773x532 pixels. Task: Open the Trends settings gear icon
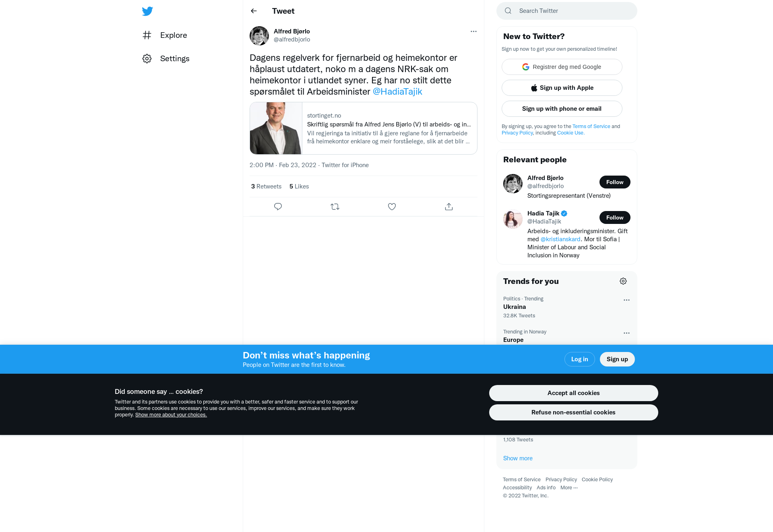click(623, 281)
